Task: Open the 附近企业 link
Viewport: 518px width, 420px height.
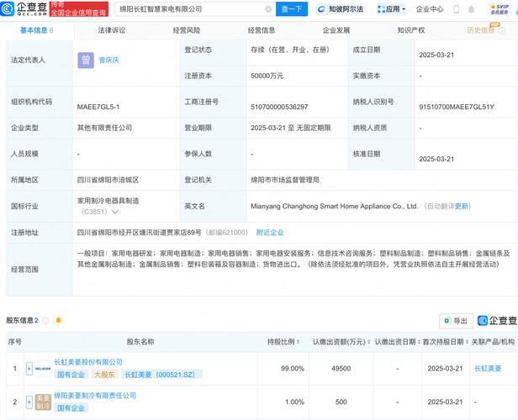Action: tap(270, 232)
